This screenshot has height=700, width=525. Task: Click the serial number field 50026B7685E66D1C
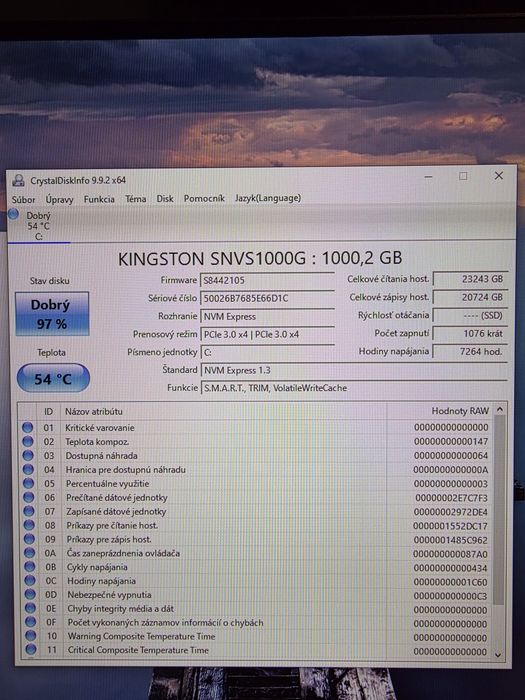tap(267, 298)
